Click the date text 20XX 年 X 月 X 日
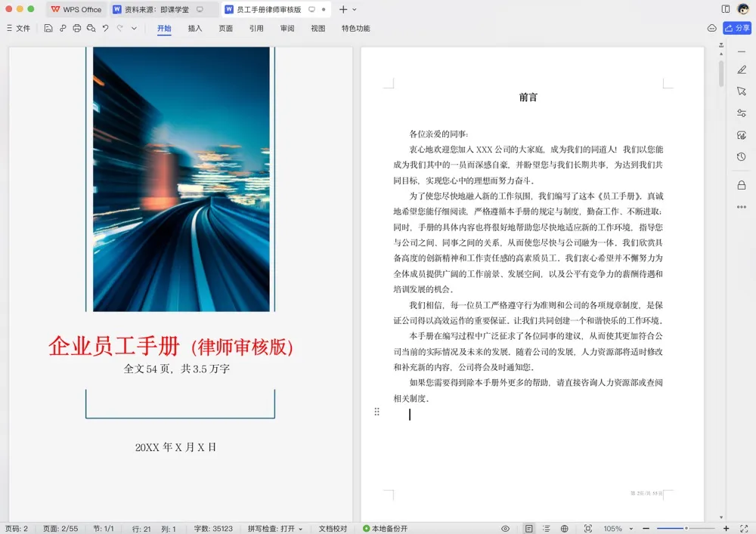756x534 pixels. tap(175, 447)
